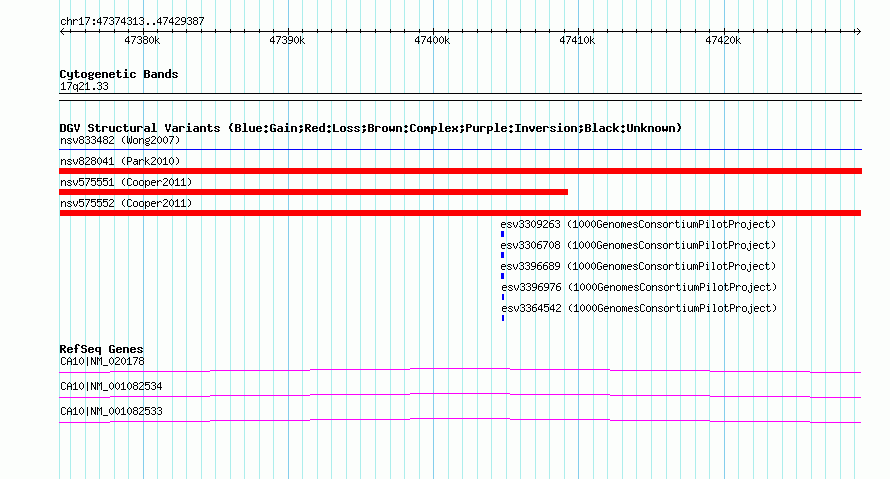Open the esv3396689 variant label
Image resolution: width=890 pixels, height=479 pixels.
pyautogui.click(x=638, y=266)
